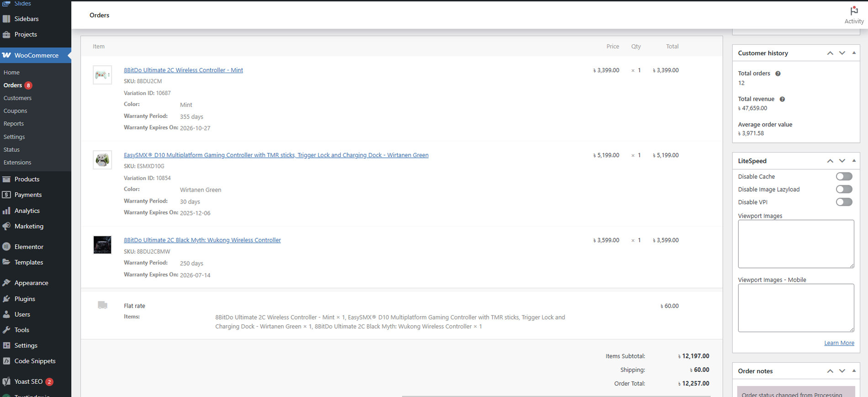Open the Customers submenu item
The width and height of the screenshot is (868, 397).
[x=17, y=98]
